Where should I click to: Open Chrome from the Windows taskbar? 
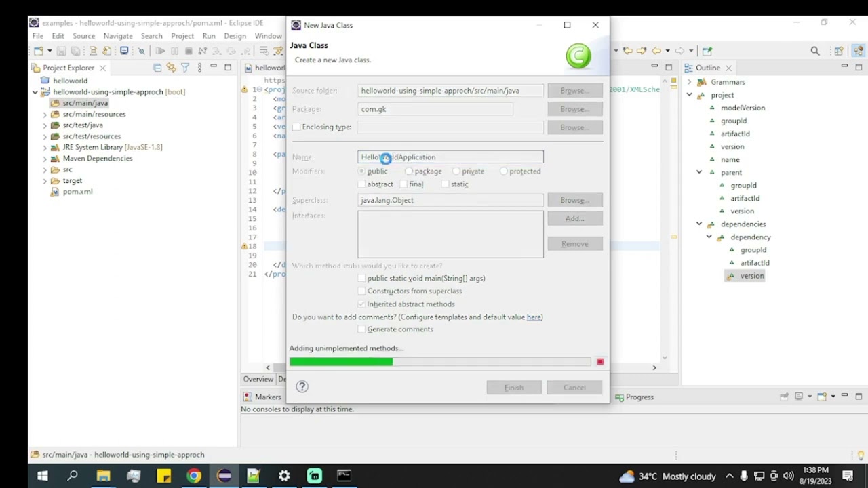[194, 476]
